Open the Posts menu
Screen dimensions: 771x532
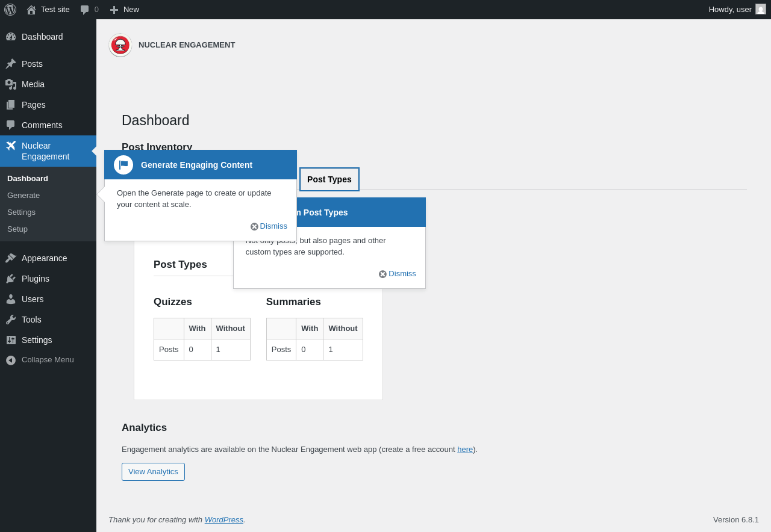point(48,64)
